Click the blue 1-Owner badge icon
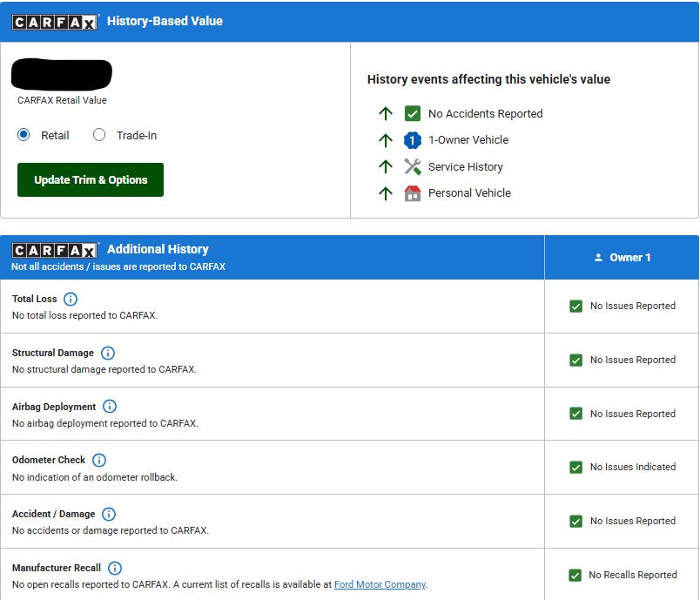This screenshot has width=700, height=600. tap(413, 140)
